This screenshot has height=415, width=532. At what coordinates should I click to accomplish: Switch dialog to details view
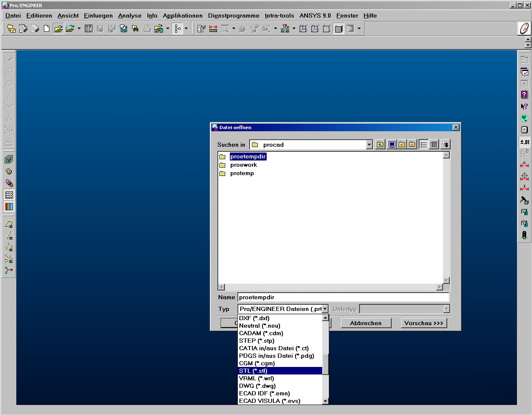434,145
